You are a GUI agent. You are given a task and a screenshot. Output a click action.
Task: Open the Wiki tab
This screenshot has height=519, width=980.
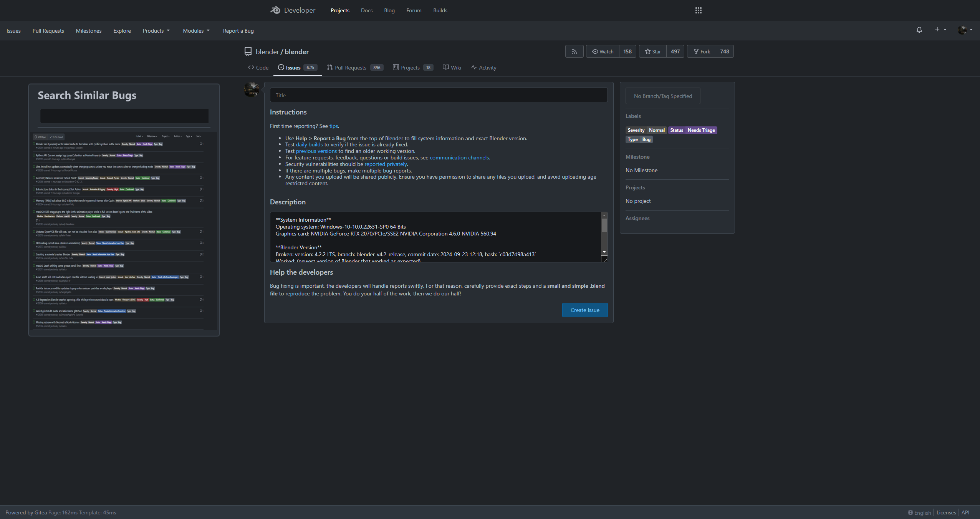coord(452,68)
